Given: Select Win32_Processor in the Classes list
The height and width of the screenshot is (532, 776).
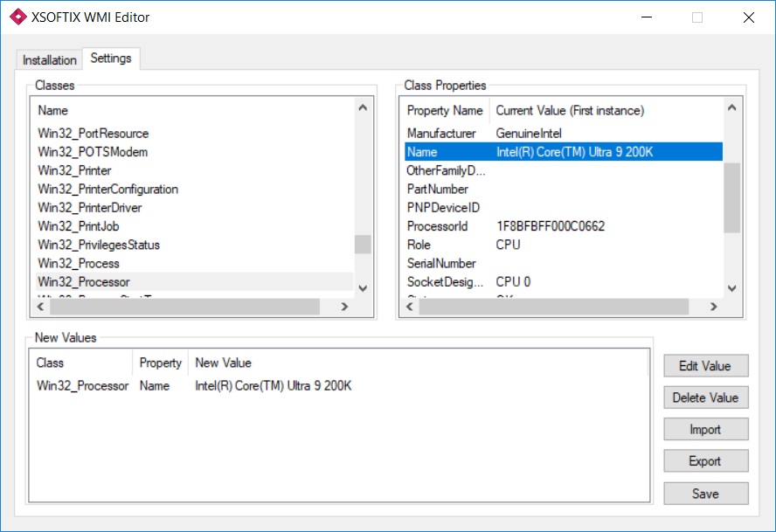Looking at the screenshot, I should click(195, 281).
